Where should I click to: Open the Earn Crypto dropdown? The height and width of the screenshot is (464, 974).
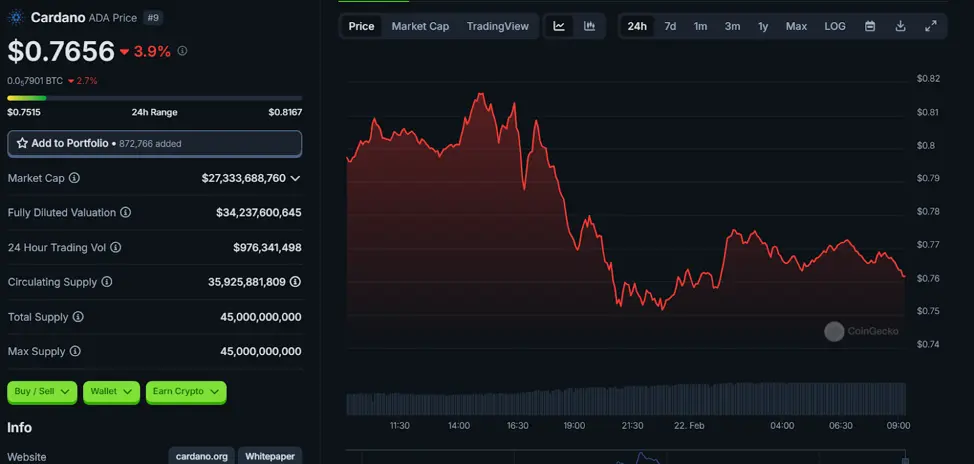[186, 392]
